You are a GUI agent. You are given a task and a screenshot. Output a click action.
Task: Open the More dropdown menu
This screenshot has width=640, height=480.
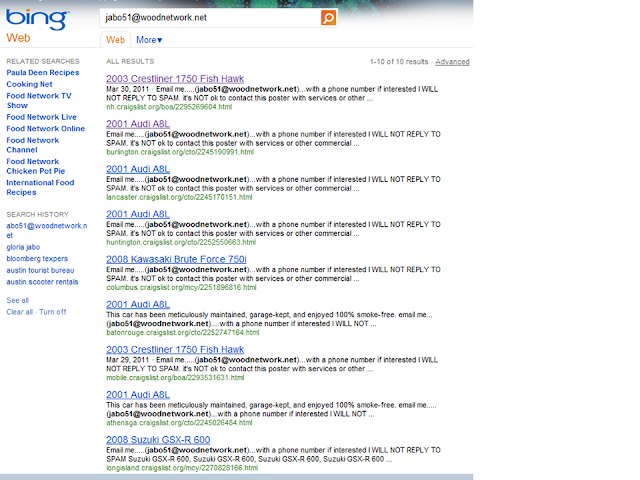tap(149, 40)
